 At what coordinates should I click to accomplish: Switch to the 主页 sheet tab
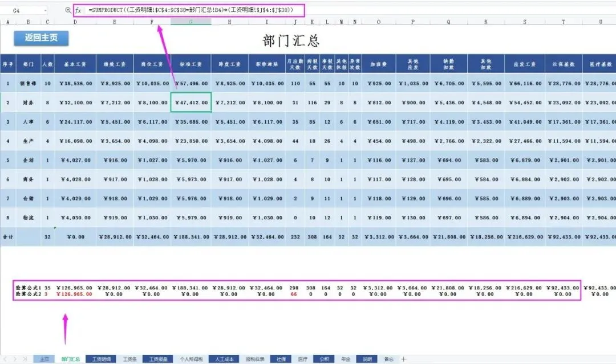point(44,359)
